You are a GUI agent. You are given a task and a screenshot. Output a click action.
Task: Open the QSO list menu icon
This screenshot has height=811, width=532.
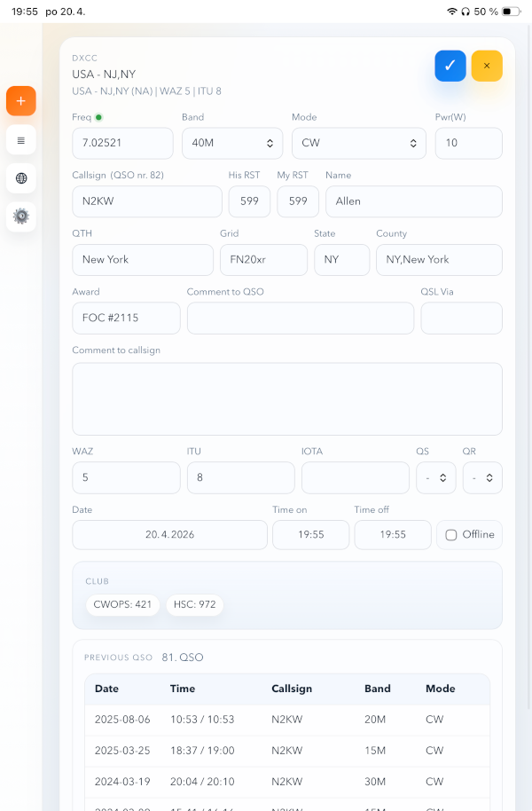pyautogui.click(x=21, y=140)
